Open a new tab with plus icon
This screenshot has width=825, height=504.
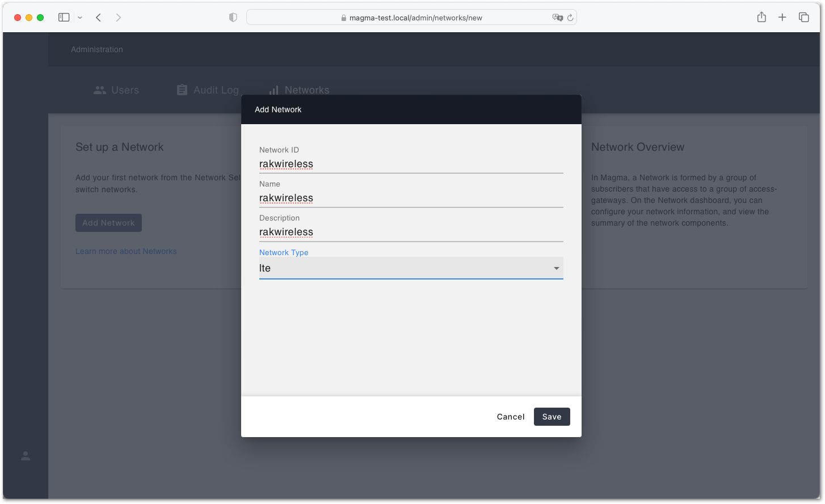[x=782, y=17]
